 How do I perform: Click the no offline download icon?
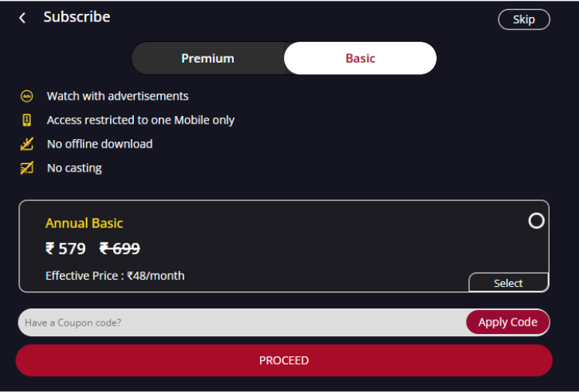(x=26, y=144)
